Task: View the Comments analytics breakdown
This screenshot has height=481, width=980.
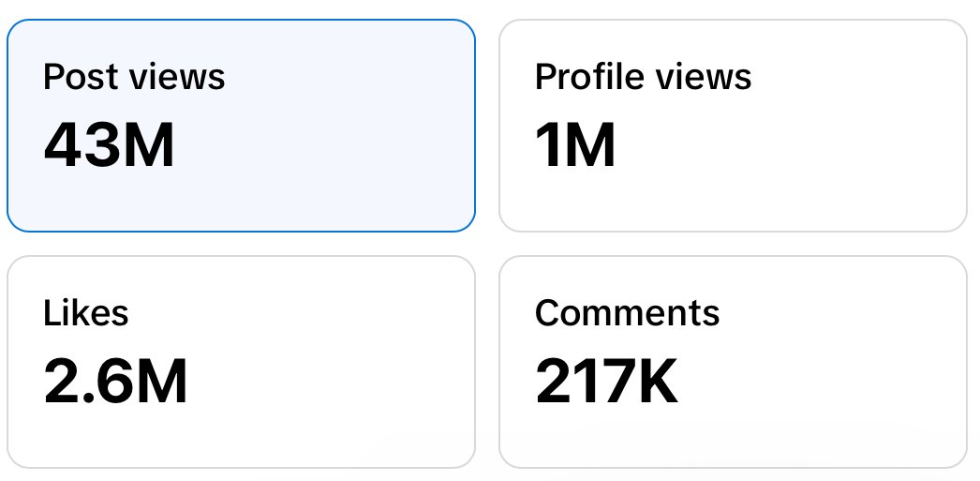Action: pos(733,362)
